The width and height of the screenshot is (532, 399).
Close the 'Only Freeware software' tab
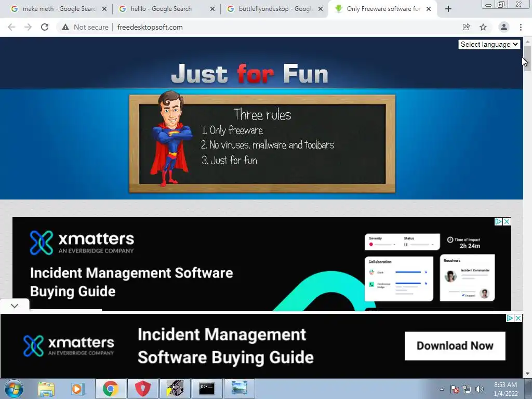[x=429, y=9]
